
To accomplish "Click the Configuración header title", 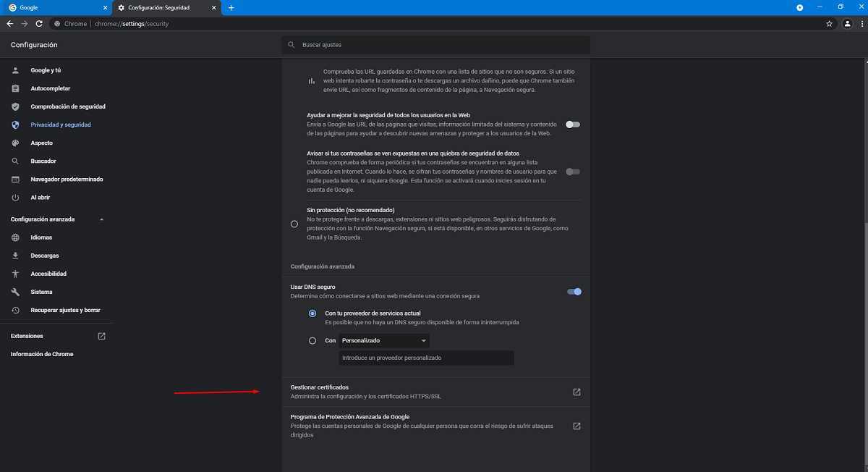I will (x=34, y=45).
